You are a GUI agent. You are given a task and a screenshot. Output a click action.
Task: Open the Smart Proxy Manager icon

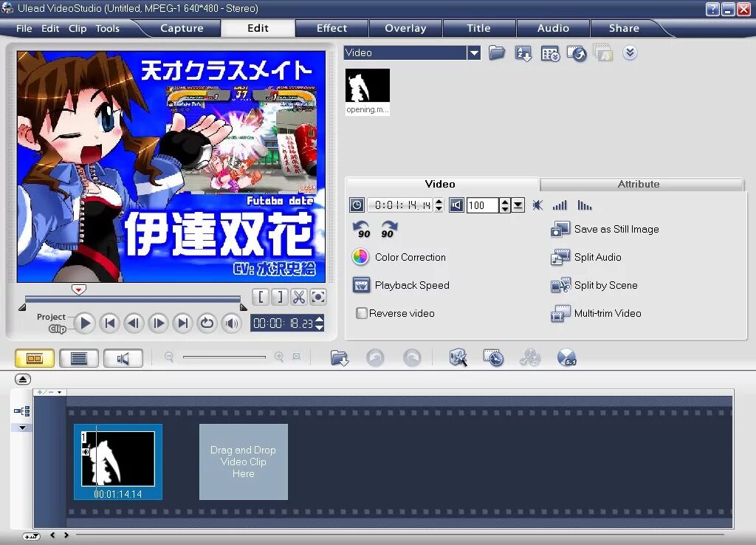click(x=458, y=358)
